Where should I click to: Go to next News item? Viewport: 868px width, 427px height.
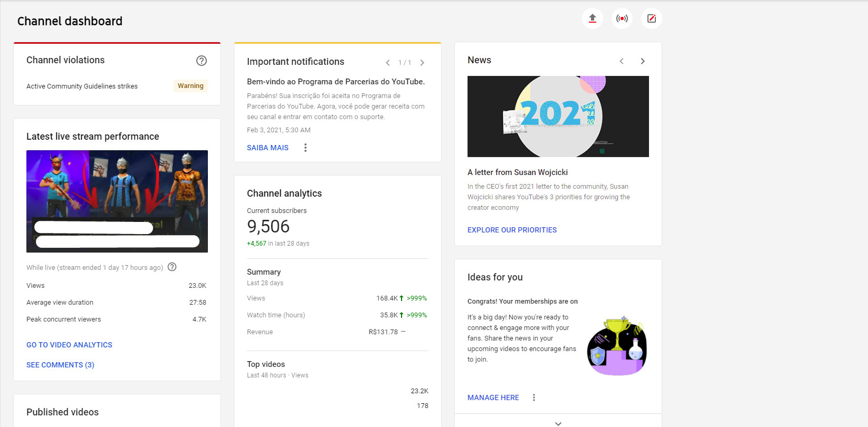coord(643,61)
